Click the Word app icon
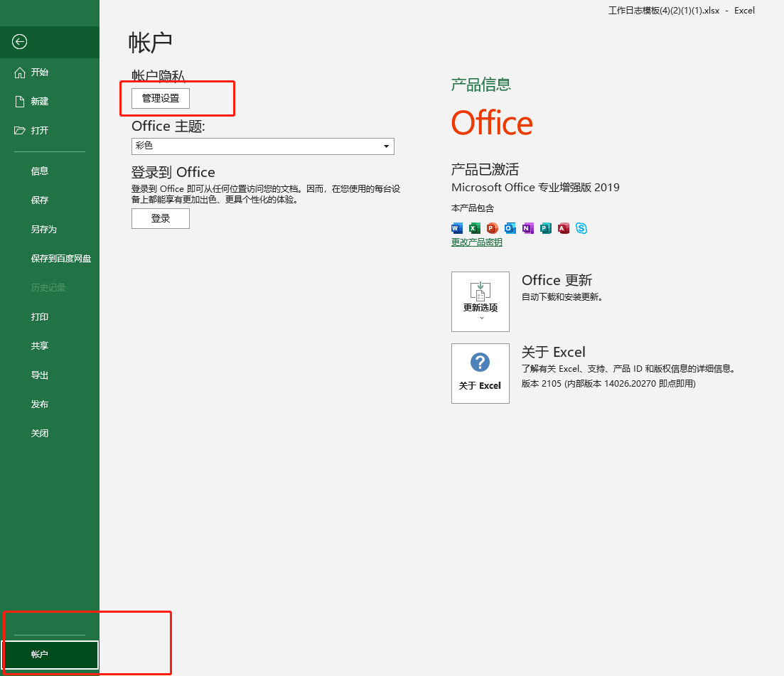 pyautogui.click(x=457, y=228)
